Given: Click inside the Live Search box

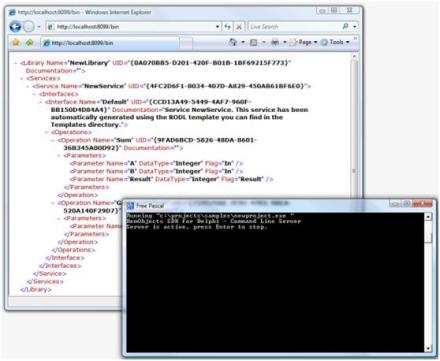Looking at the screenshot, I should pyautogui.click(x=294, y=27).
